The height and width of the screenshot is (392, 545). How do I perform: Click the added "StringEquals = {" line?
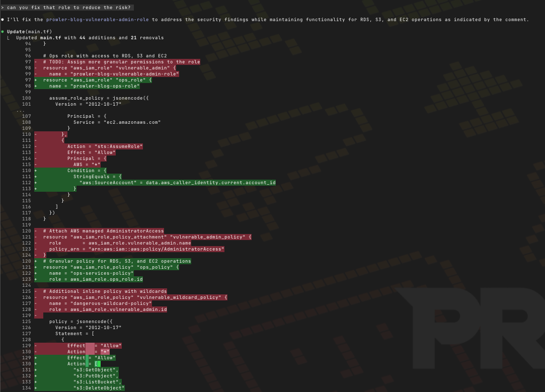click(97, 177)
